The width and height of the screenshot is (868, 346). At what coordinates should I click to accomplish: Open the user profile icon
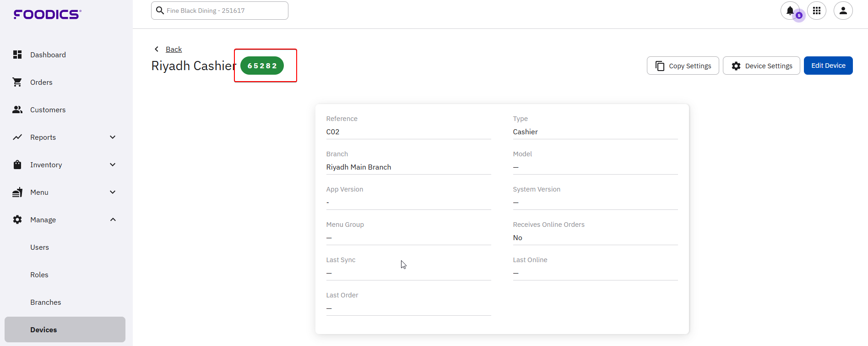[x=843, y=11]
